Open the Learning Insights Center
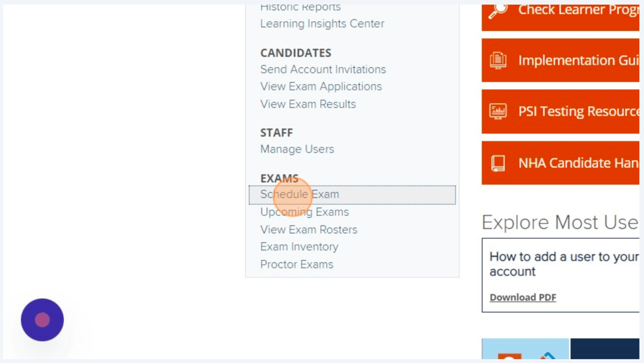This screenshot has width=644, height=363. coord(322,23)
